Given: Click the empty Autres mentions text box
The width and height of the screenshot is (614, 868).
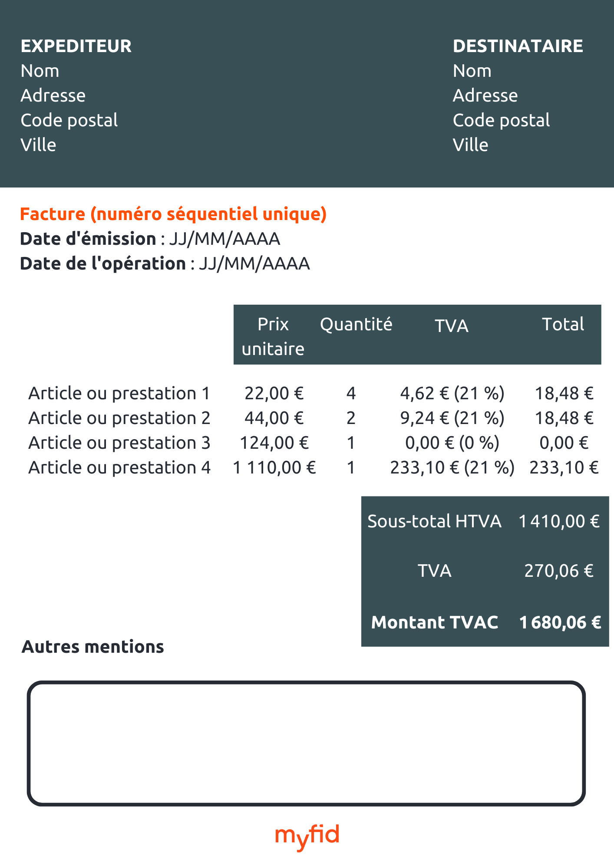Looking at the screenshot, I should (x=306, y=743).
